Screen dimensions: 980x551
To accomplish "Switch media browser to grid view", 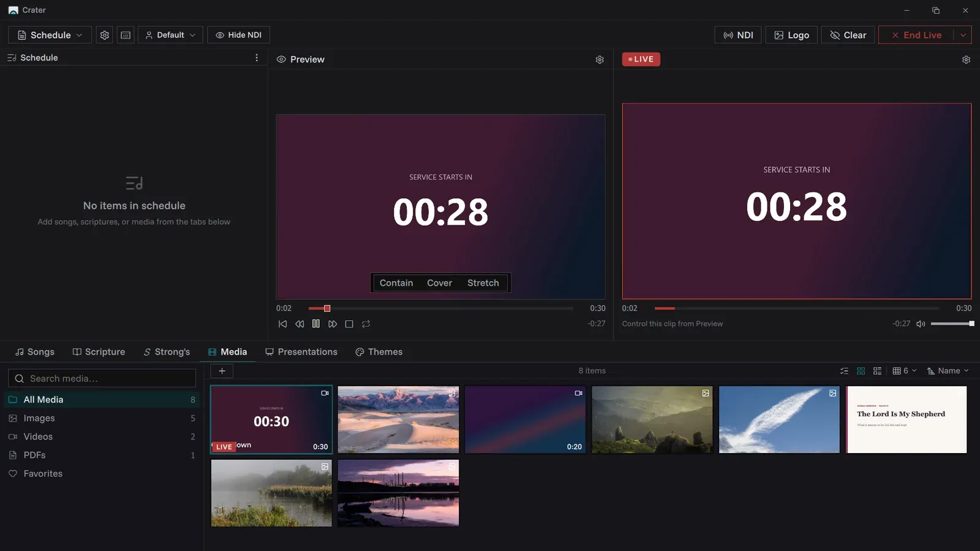I will pyautogui.click(x=861, y=371).
